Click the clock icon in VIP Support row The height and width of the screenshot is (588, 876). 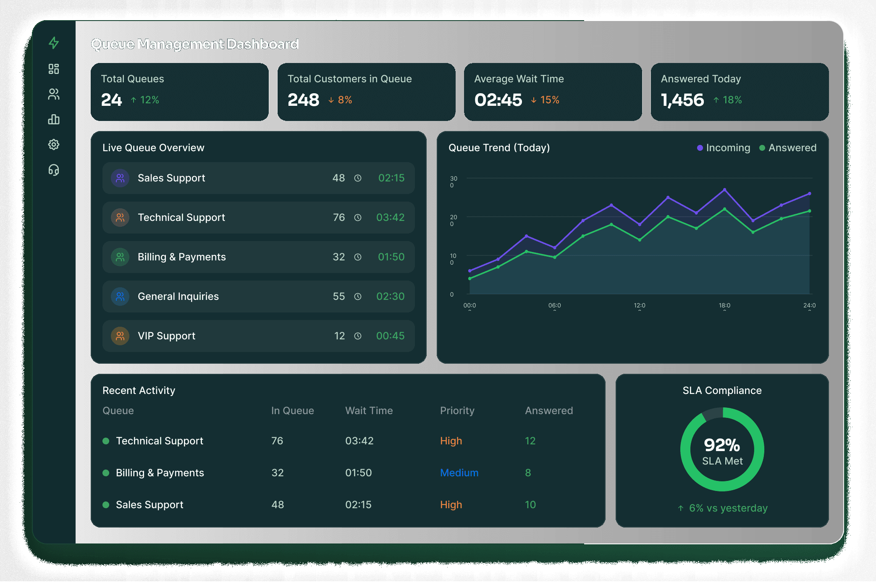click(358, 336)
